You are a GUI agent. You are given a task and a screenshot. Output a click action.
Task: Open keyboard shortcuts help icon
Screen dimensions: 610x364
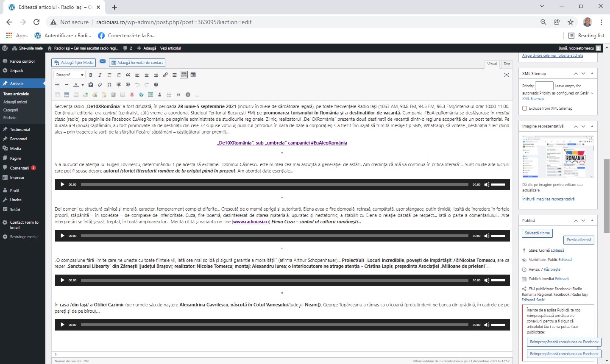[156, 85]
